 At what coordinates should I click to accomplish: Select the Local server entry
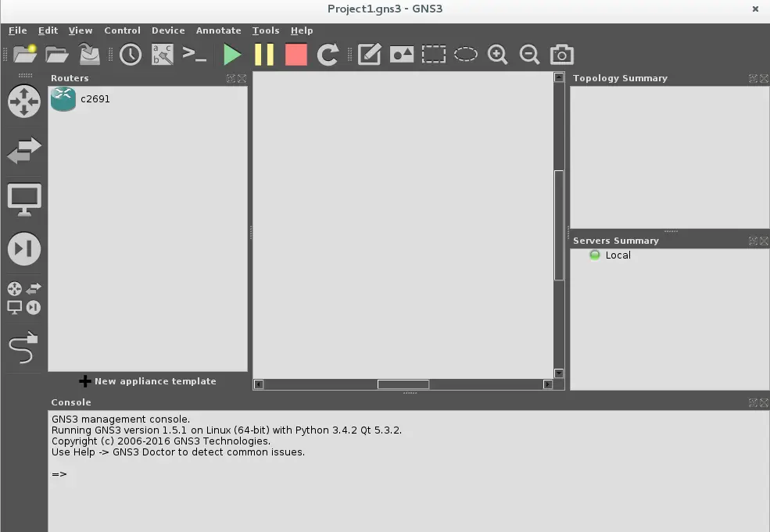pyautogui.click(x=618, y=255)
